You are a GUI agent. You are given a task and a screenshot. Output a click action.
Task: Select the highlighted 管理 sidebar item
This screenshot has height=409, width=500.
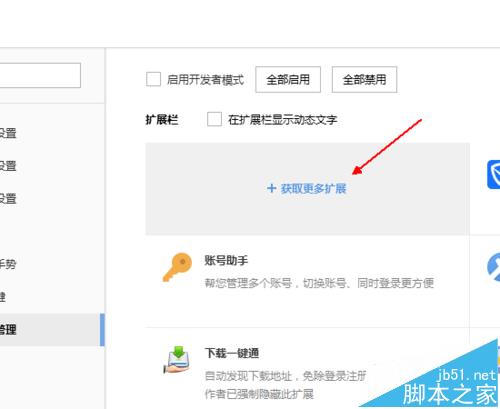tap(52, 330)
